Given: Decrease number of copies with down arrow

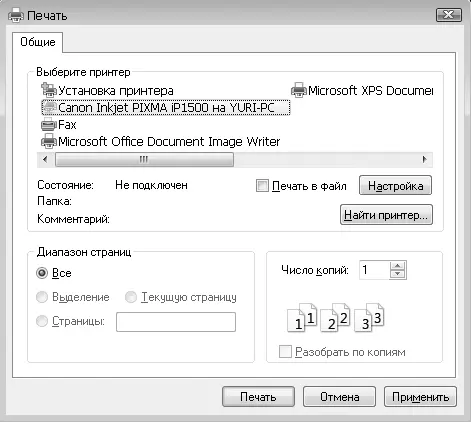Looking at the screenshot, I should pyautogui.click(x=397, y=274).
